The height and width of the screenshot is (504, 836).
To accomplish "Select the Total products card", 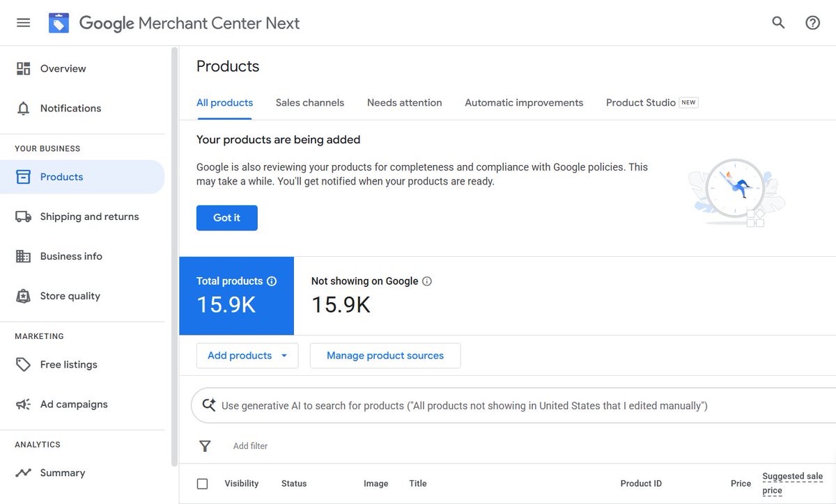I will click(x=237, y=296).
